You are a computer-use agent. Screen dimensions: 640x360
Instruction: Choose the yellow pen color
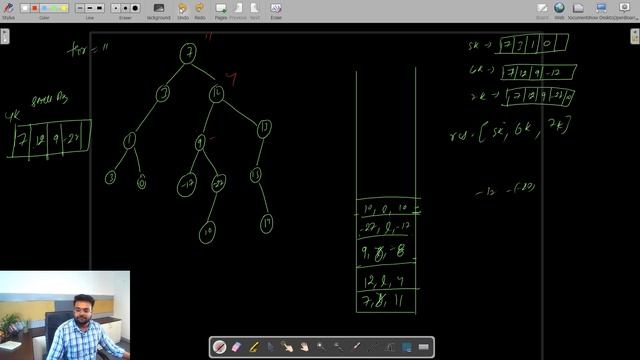[x=63, y=8]
